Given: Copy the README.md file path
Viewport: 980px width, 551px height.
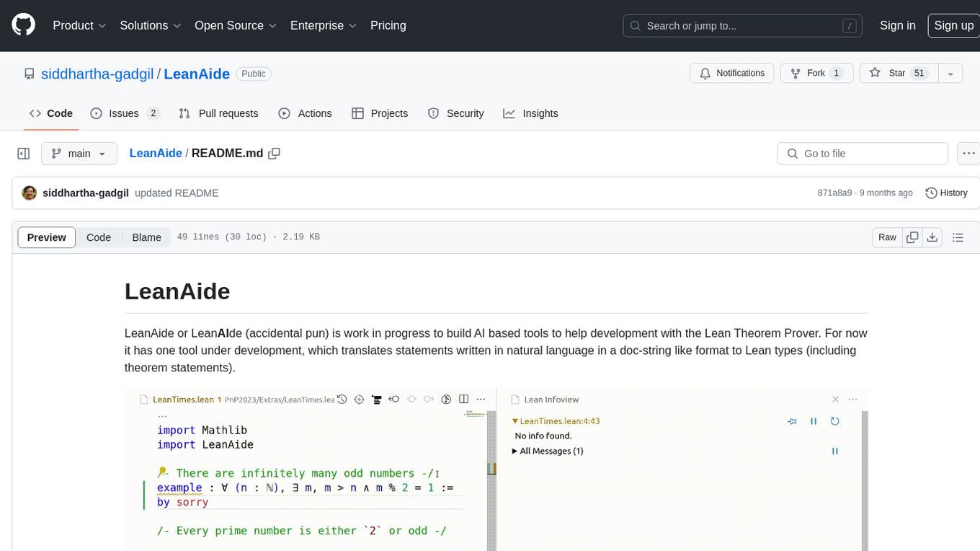Looking at the screenshot, I should [x=274, y=154].
